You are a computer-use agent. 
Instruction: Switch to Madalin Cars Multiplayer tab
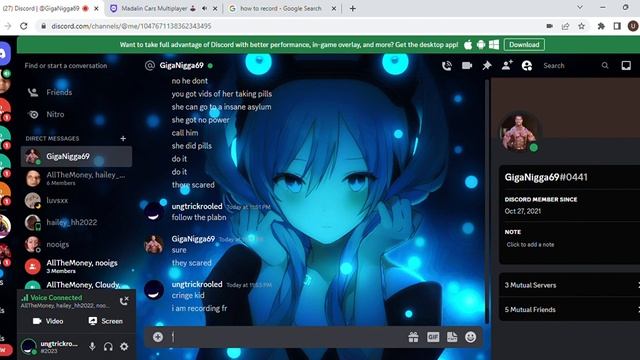(x=154, y=8)
